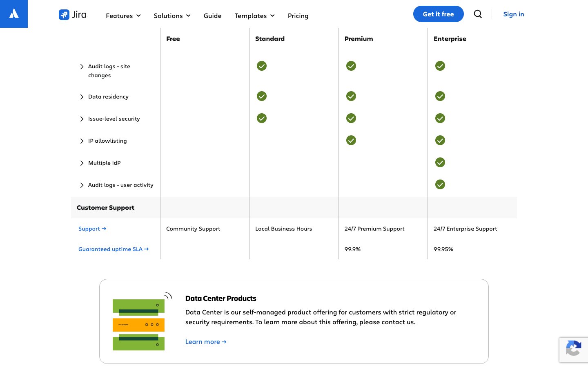Click Enterprise checkmark for Audit logs user activity
The height and width of the screenshot is (368, 588).
[440, 184]
